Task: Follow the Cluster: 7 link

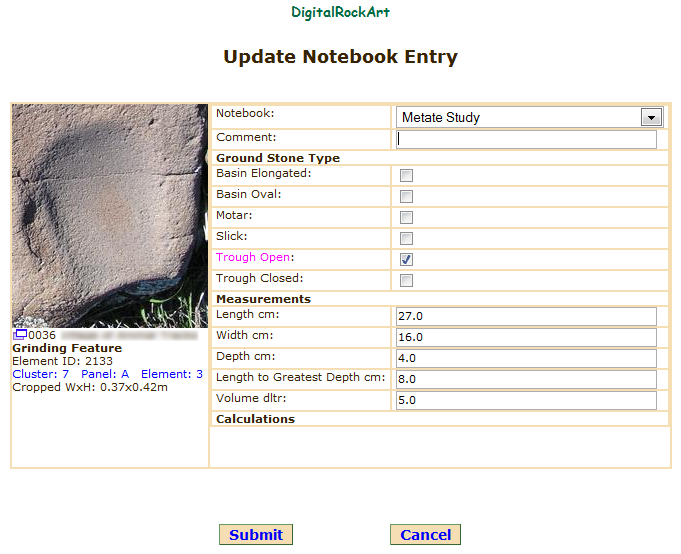Action: coord(40,374)
